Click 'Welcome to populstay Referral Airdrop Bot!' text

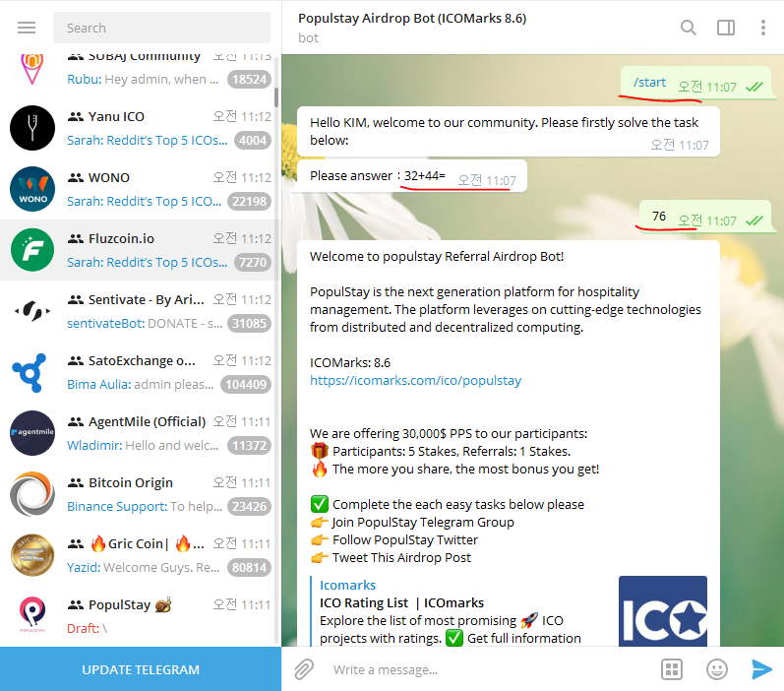click(x=437, y=257)
